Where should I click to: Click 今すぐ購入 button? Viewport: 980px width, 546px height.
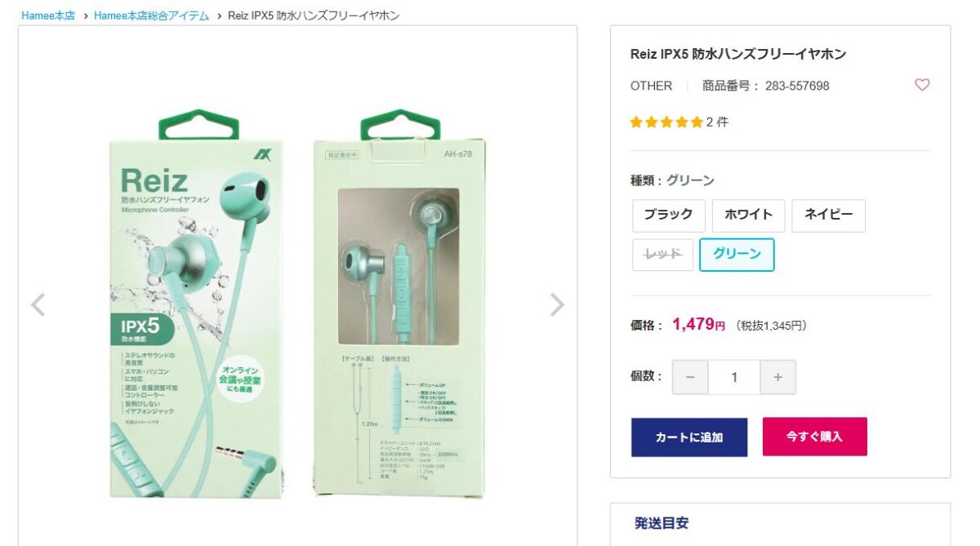(814, 437)
